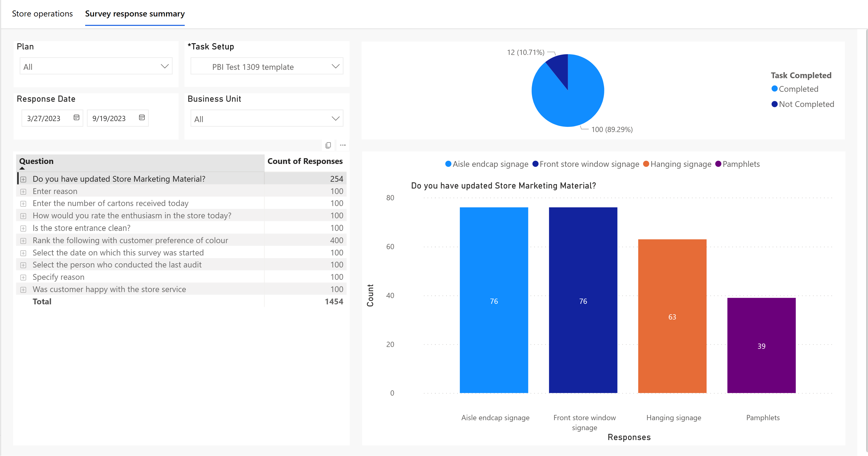
Task: Sort by the Question column header
Action: coord(36,161)
